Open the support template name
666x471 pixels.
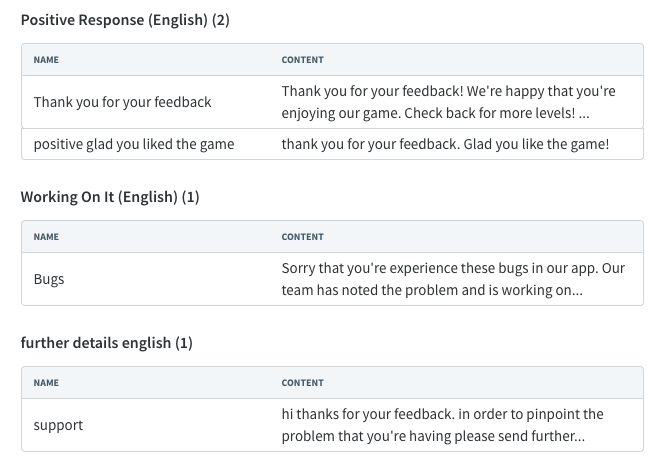point(58,425)
